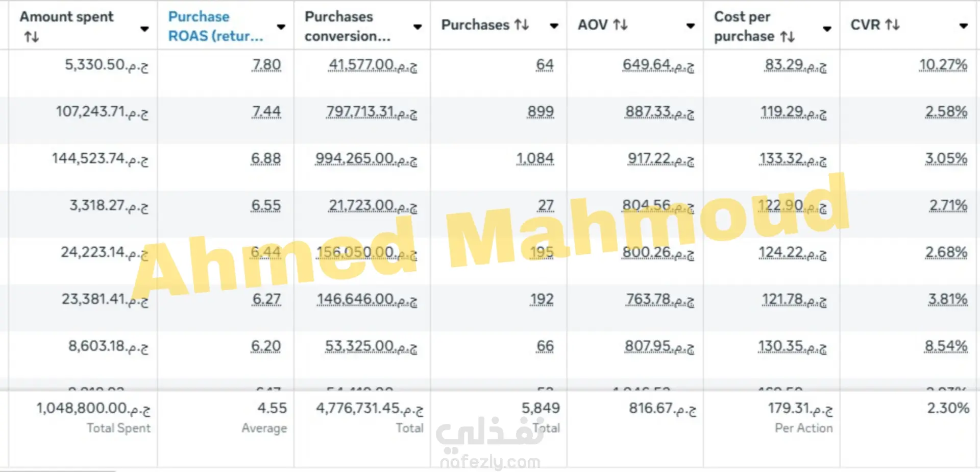Expand the Purchase ROAS column dropdown arrow
Viewport: 980px width, 472px height.
(281, 27)
